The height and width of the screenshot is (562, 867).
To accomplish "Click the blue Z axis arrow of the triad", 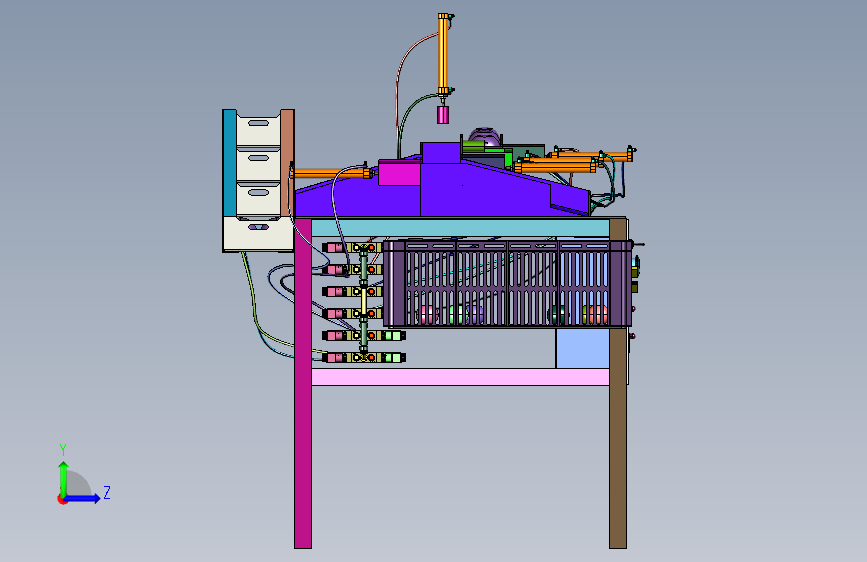I will [83, 498].
